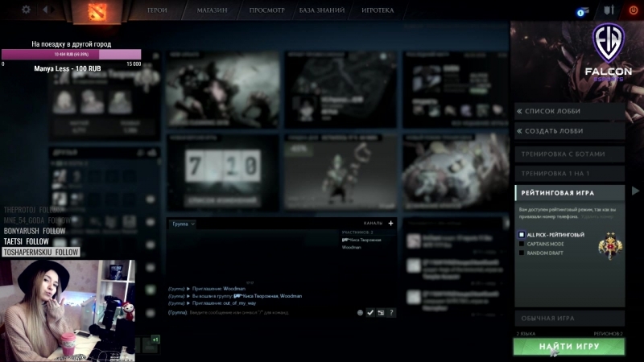Image resolution: width=644 pixels, height=362 pixels.
Task: Click the red power exit icon
Action: (633, 10)
